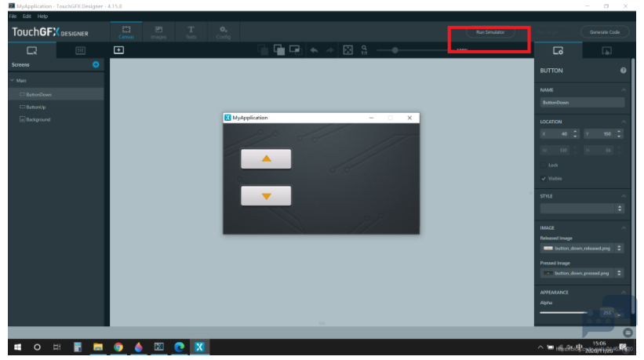Select Background in the screen tree
Image resolution: width=644 pixels, height=360 pixels.
pyautogui.click(x=56, y=119)
